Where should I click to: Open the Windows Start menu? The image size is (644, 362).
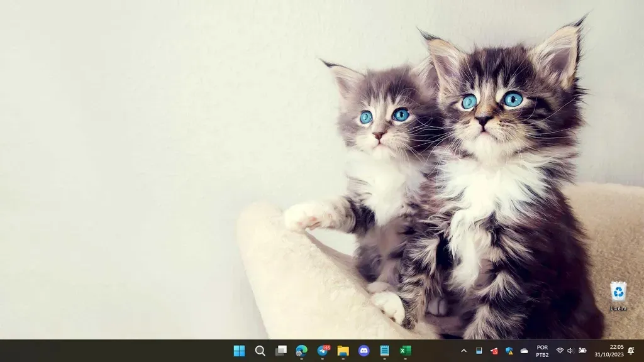click(x=239, y=351)
